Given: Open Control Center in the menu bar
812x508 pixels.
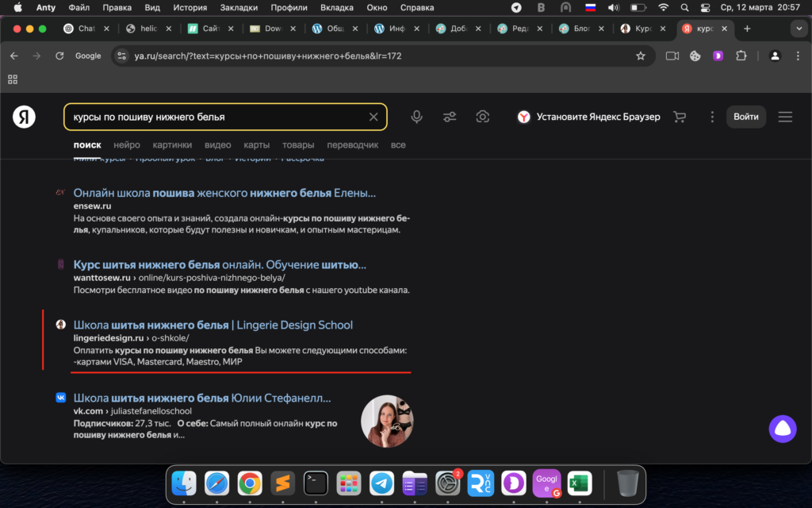Looking at the screenshot, I should pos(705,7).
